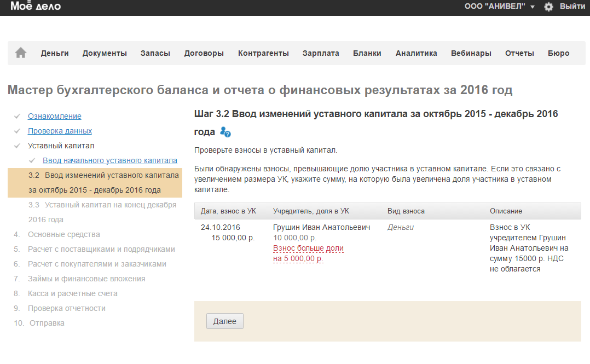590x364 pixels.
Task: Select step 6 Расчет с покупателями и заказчиками
Action: point(90,263)
